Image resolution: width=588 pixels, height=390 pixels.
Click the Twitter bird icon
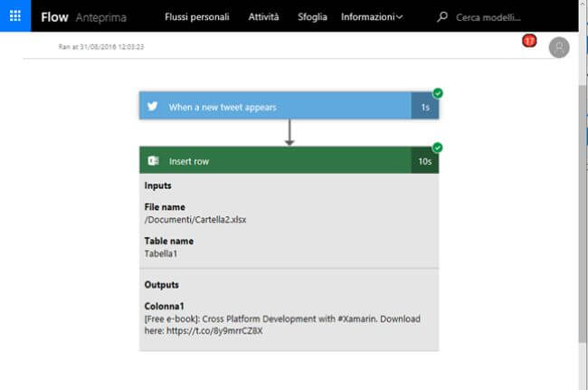pyautogui.click(x=153, y=106)
